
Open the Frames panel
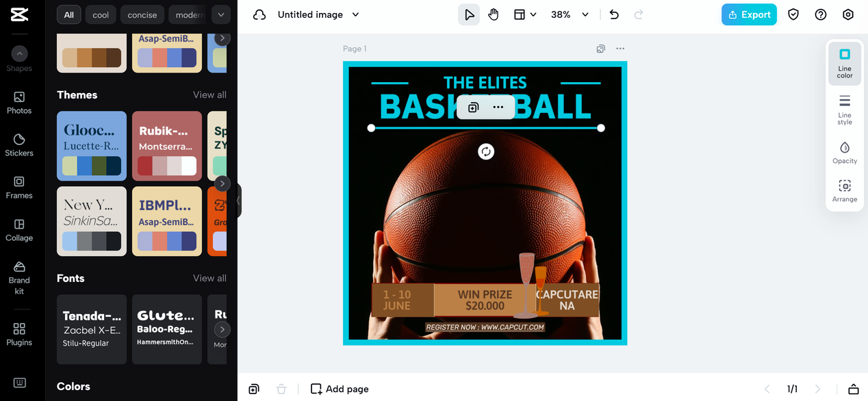[x=19, y=187]
